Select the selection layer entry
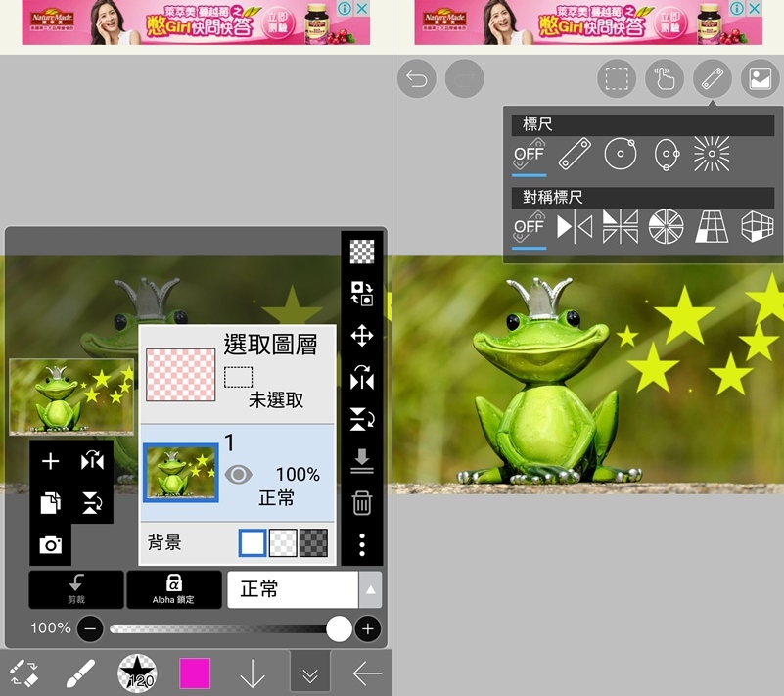784x696 pixels. [238, 373]
